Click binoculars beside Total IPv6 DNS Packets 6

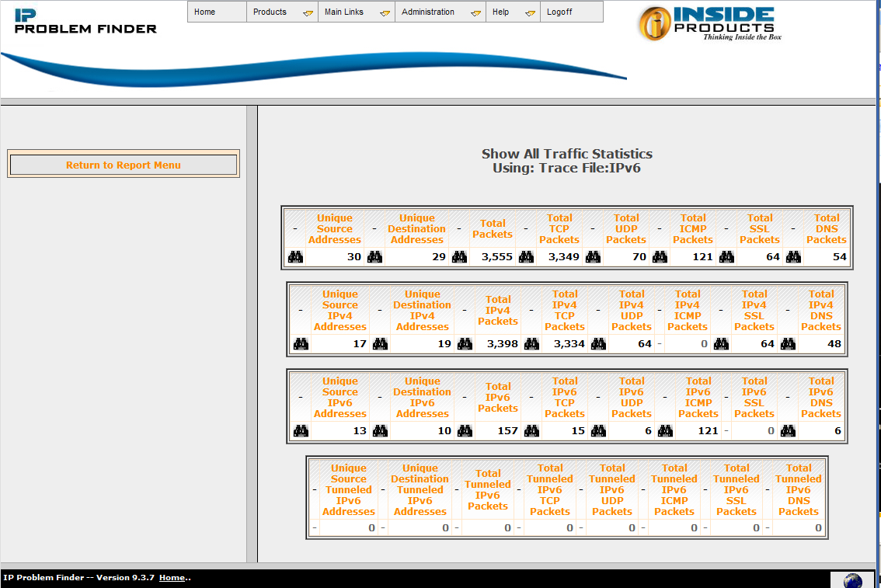tap(788, 431)
